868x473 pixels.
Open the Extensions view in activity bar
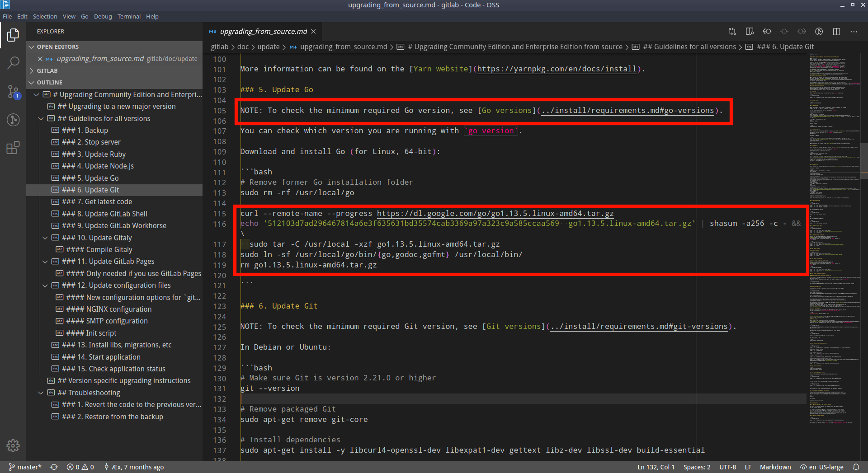coord(13,148)
